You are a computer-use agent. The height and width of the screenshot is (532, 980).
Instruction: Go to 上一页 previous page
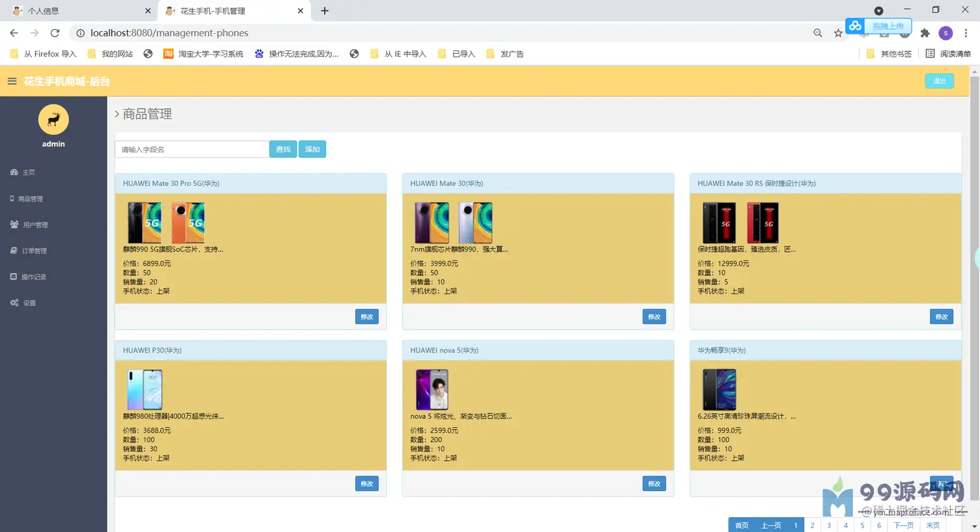click(771, 526)
